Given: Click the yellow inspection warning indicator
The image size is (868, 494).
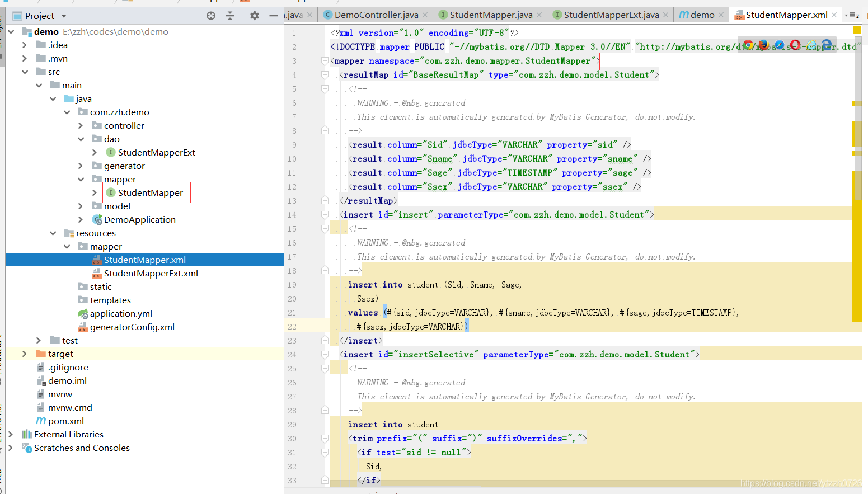Looking at the screenshot, I should point(857,30).
